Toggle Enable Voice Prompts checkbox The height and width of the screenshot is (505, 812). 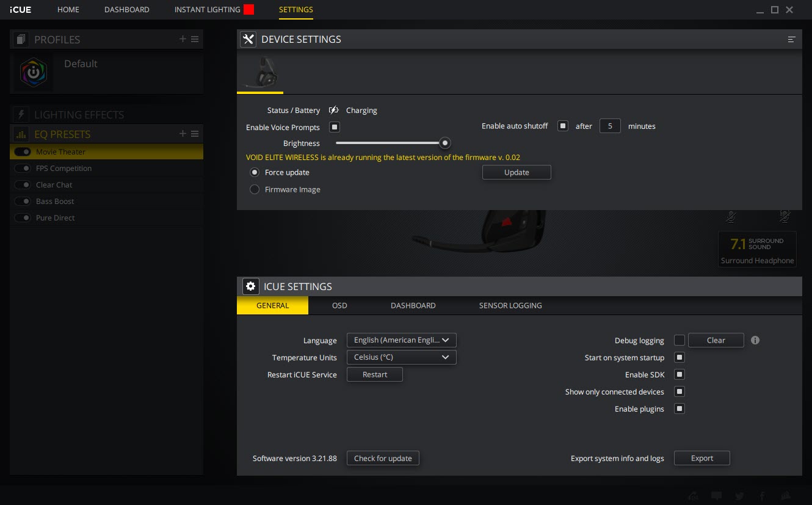pos(335,127)
